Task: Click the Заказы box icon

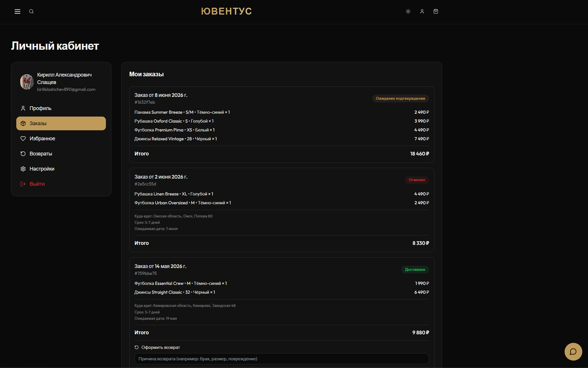Action: (23, 123)
